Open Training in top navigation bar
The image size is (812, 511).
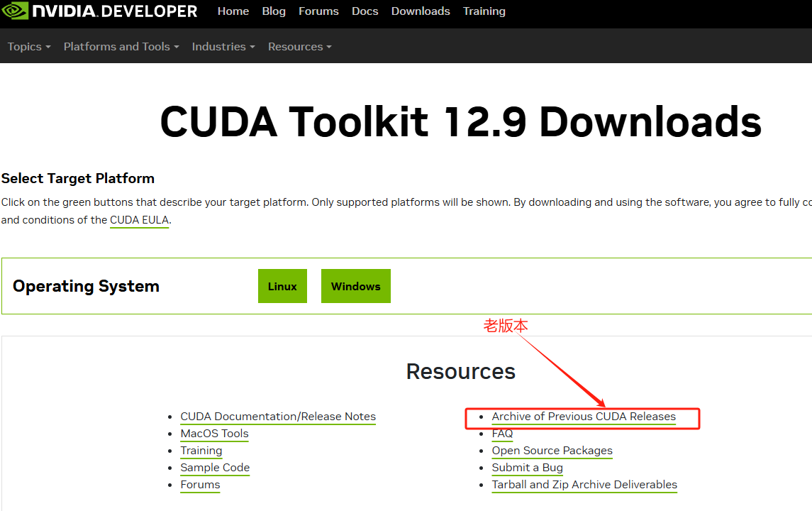point(484,11)
